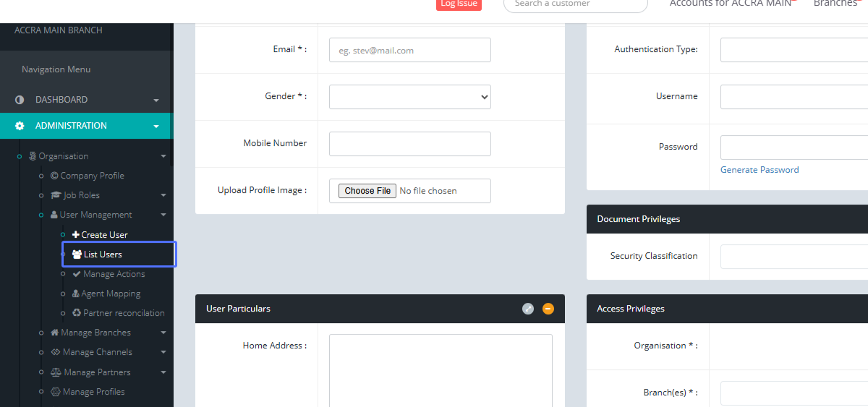Click the Generate Password link
This screenshot has height=407, width=868.
point(759,170)
